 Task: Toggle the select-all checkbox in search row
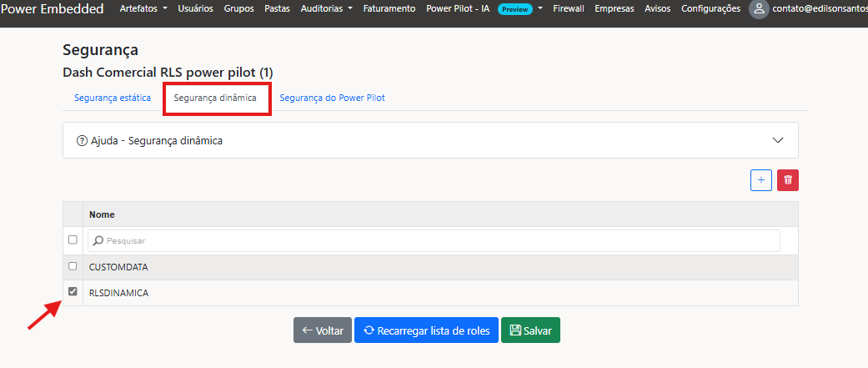point(73,240)
